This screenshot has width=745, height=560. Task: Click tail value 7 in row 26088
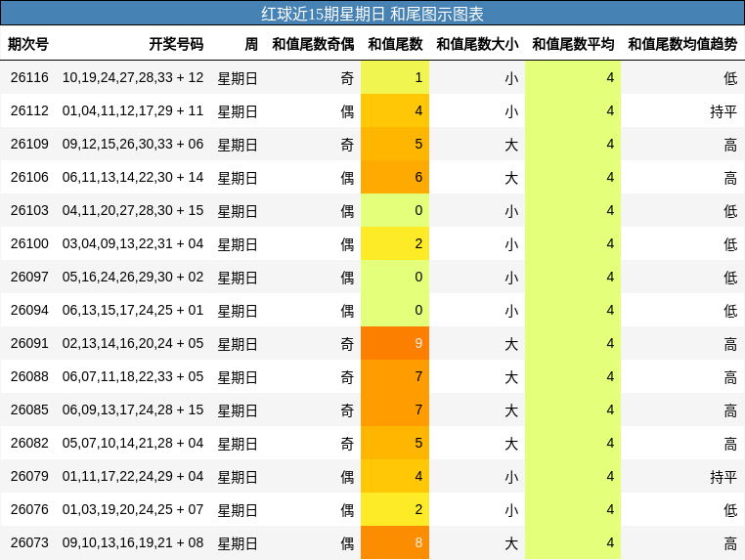(395, 376)
